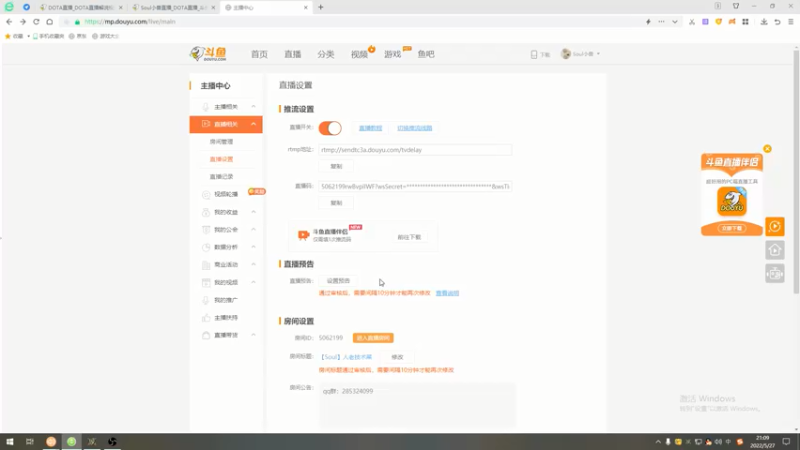Expand 商业活动 sidebar chevron

click(254, 264)
